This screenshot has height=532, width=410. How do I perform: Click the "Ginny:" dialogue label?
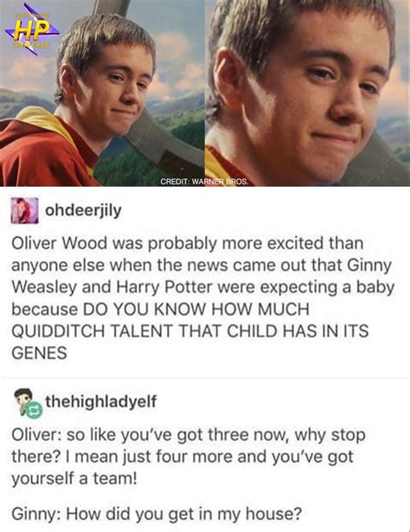pyautogui.click(x=36, y=514)
